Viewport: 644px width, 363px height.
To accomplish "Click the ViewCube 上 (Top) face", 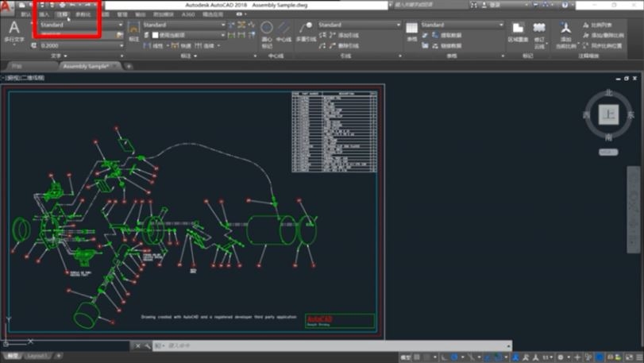I will [x=609, y=114].
